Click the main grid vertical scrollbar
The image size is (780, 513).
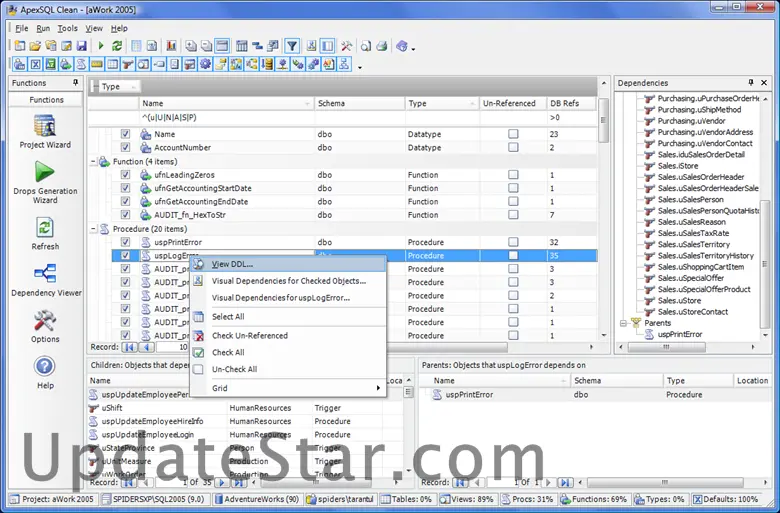coord(603,119)
